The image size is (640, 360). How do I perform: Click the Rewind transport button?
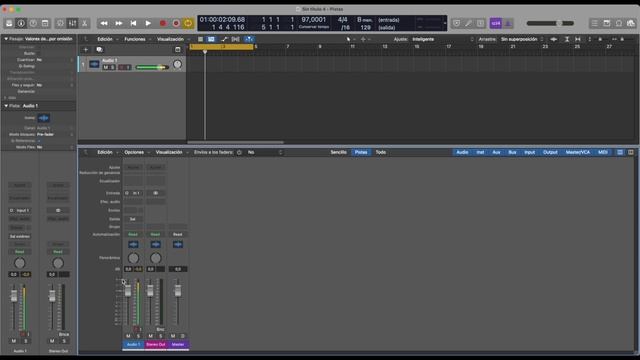(x=104, y=23)
